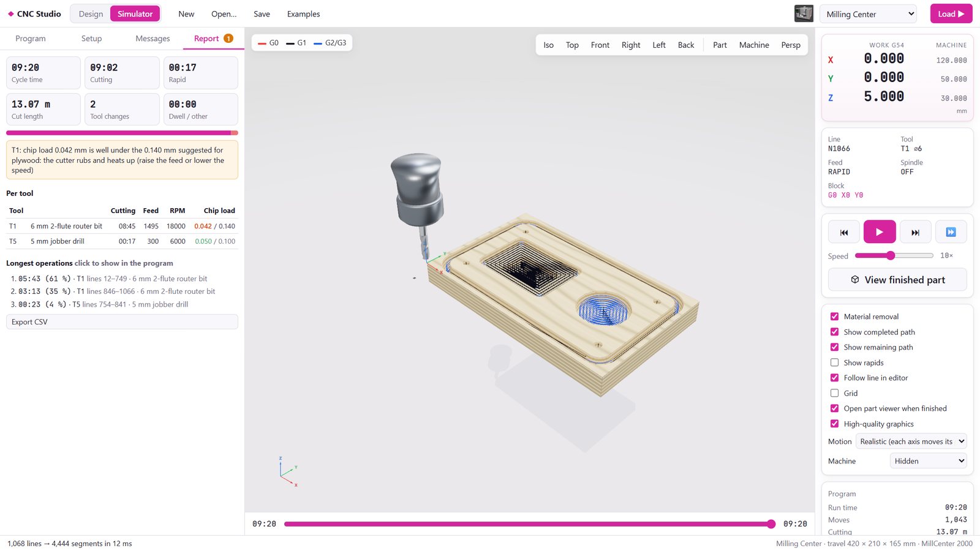Click the orange Report notification badge

click(228, 39)
